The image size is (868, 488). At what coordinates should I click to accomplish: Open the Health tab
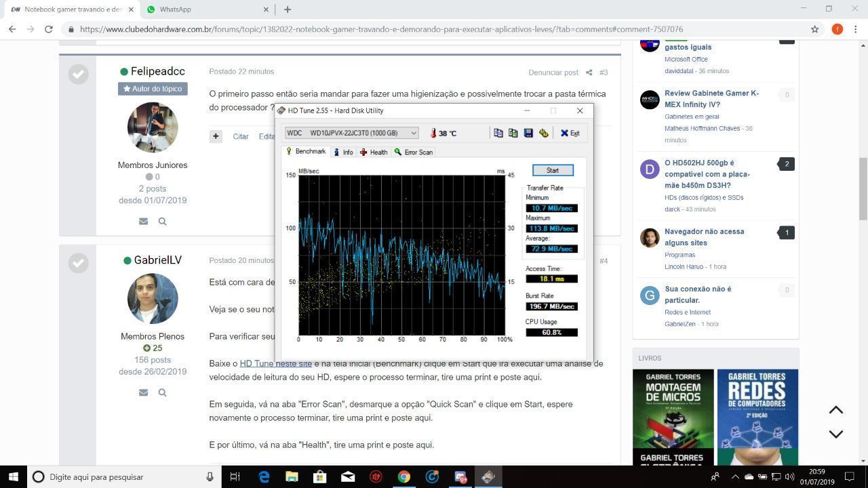coord(374,152)
